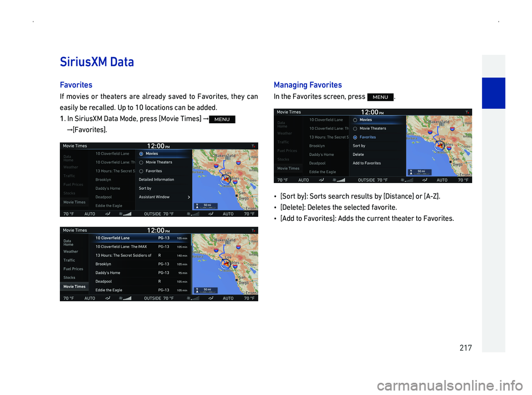Click OUTSIDE 70 °F reading in rated list screenshot

click(x=158, y=298)
